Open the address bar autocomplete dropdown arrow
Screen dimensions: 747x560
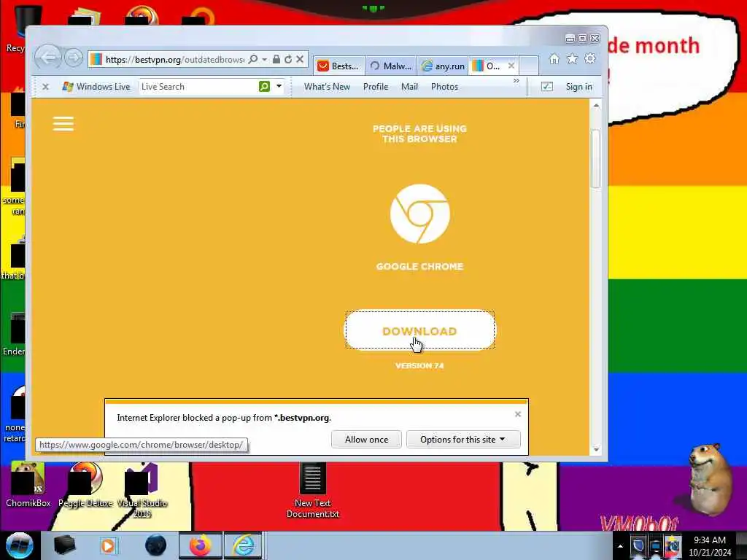tap(264, 60)
